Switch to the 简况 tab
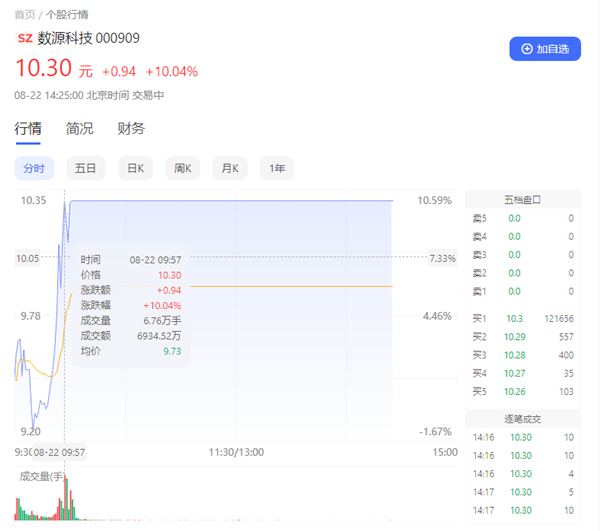 (x=80, y=129)
